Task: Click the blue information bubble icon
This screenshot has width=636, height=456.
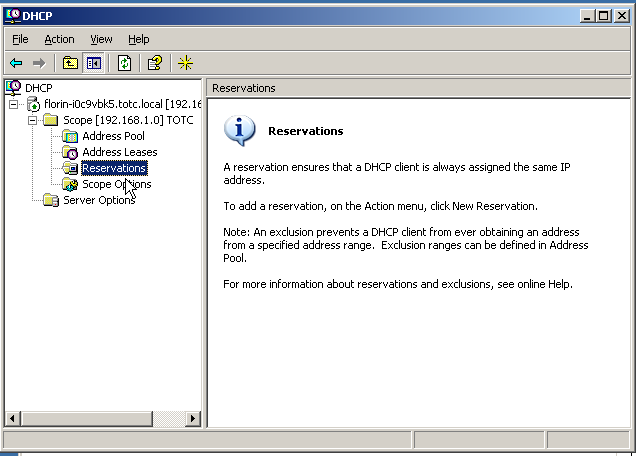Action: (x=240, y=131)
